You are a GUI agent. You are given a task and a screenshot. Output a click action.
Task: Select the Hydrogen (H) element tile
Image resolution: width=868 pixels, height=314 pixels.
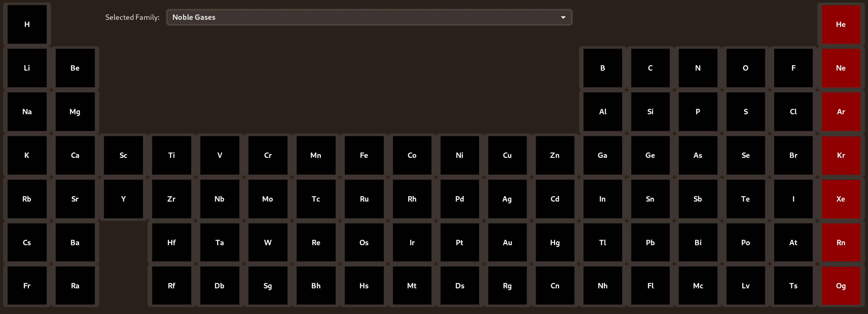pos(27,24)
